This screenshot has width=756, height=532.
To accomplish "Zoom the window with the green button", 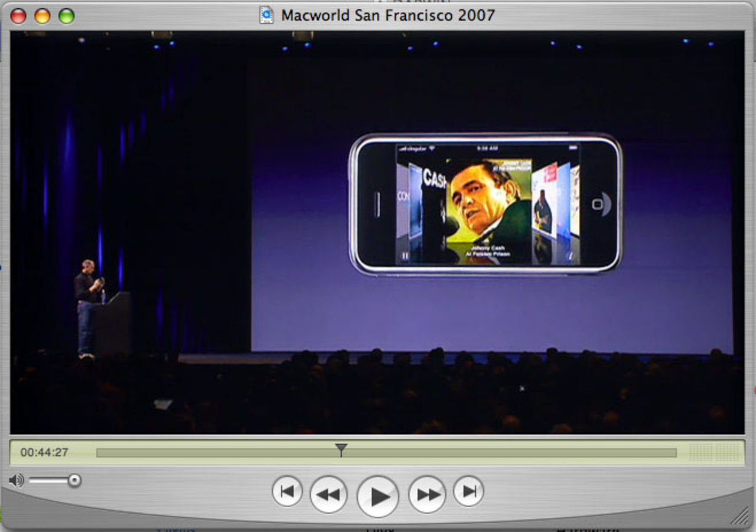I will (x=66, y=16).
